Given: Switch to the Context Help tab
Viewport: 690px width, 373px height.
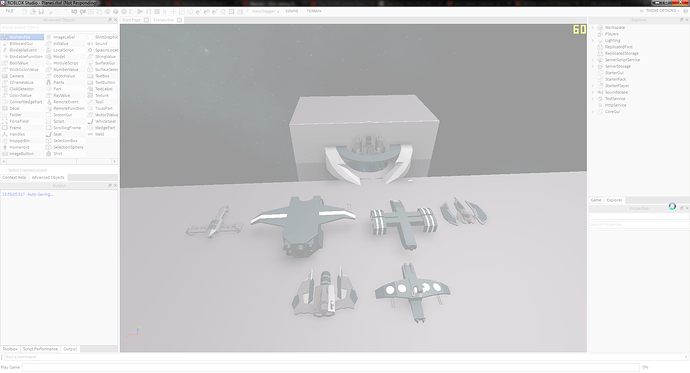Looking at the screenshot, I should pyautogui.click(x=14, y=177).
